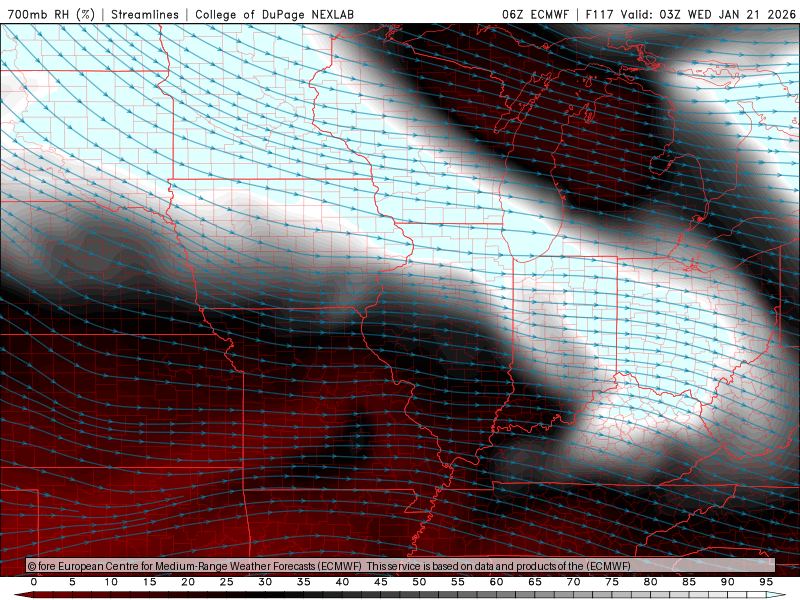Click the ECMWF copyright notice banner
This screenshot has width=800, height=600.
pyautogui.click(x=401, y=566)
